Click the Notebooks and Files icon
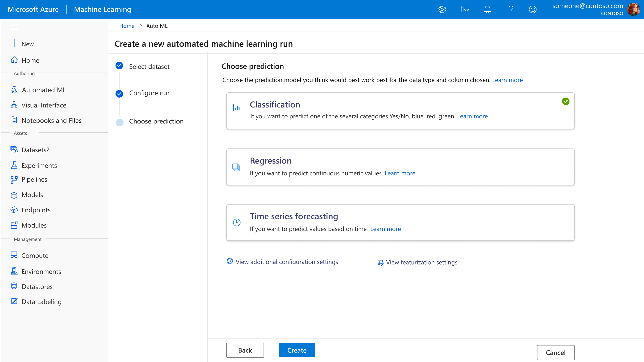The width and height of the screenshot is (644, 362). [14, 120]
